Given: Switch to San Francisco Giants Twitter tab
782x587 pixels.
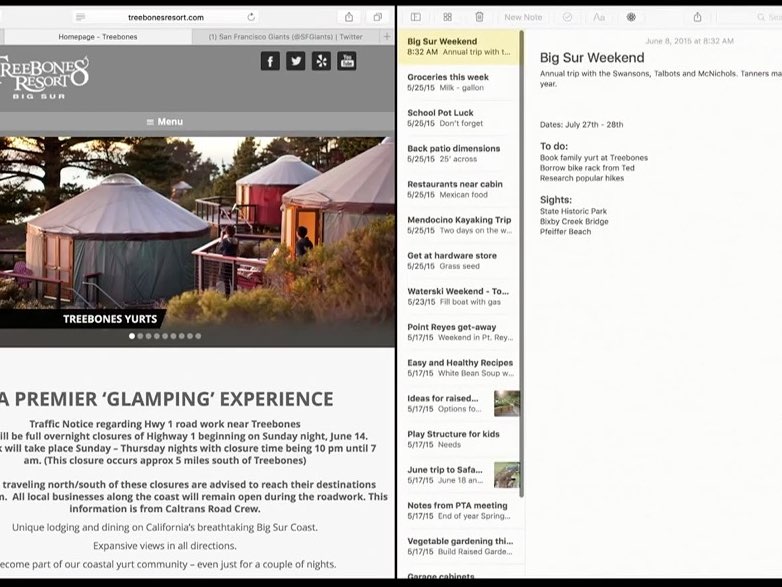Looking at the screenshot, I should pos(285,37).
